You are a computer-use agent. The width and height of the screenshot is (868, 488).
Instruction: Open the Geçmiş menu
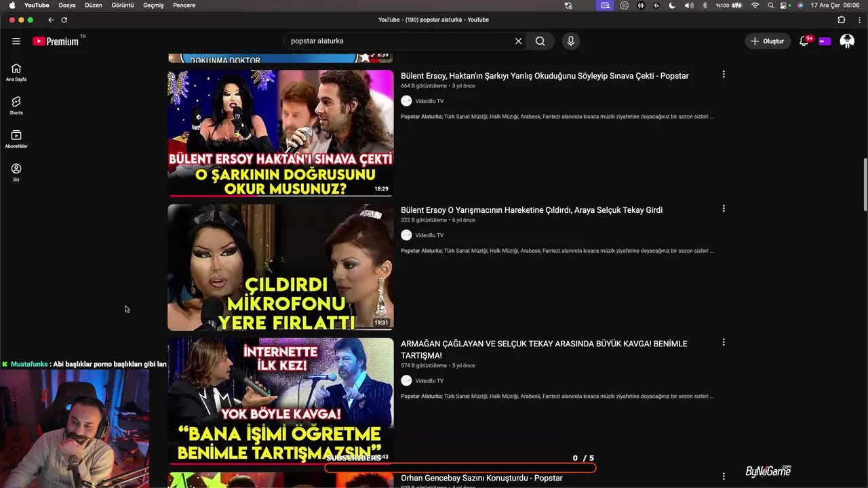(x=153, y=5)
